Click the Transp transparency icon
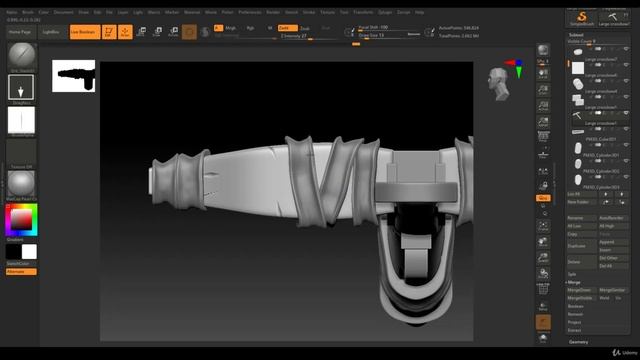Image resolution: width=640 pixels, height=360 pixels. pyautogui.click(x=543, y=306)
